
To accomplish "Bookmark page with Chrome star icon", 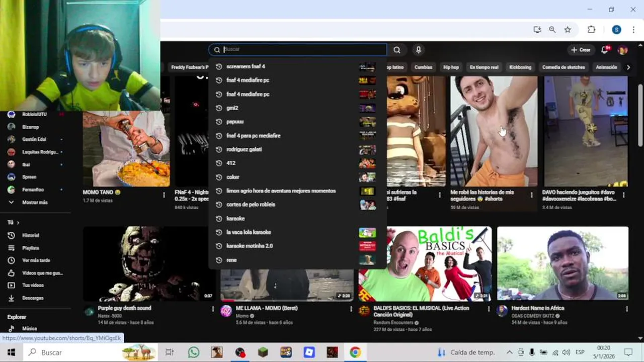I will click(x=568, y=30).
